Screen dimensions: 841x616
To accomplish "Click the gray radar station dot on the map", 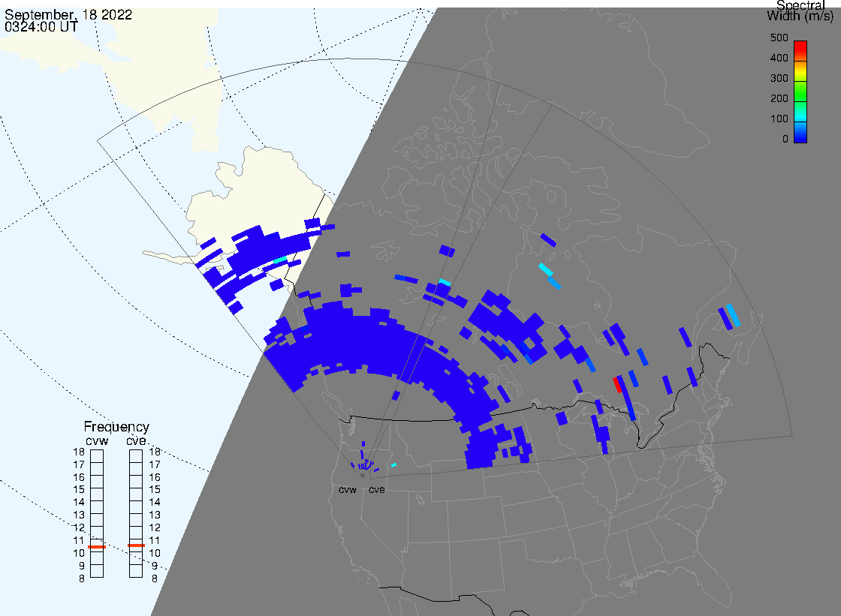I will (363, 476).
